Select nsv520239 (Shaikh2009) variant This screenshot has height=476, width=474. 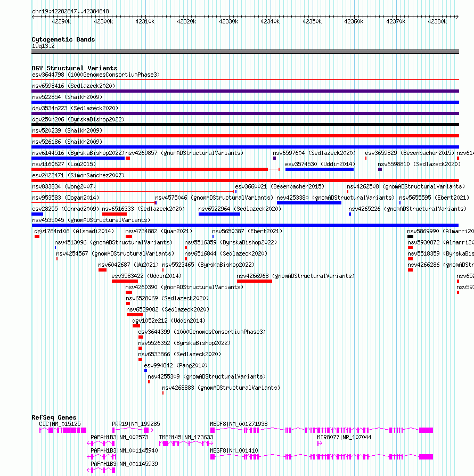pyautogui.click(x=67, y=130)
